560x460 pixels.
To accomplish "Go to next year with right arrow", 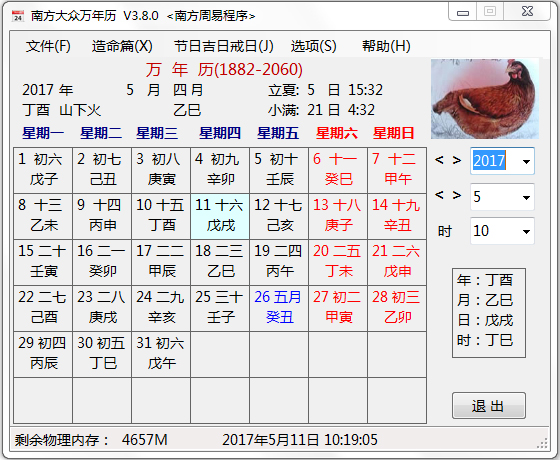I will [x=457, y=160].
